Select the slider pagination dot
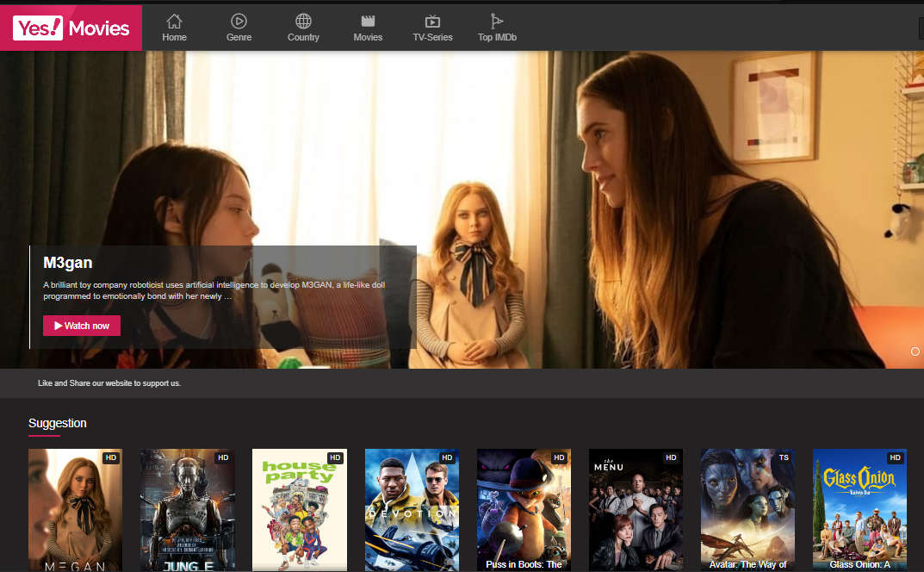Image resolution: width=924 pixels, height=572 pixels. pos(915,351)
